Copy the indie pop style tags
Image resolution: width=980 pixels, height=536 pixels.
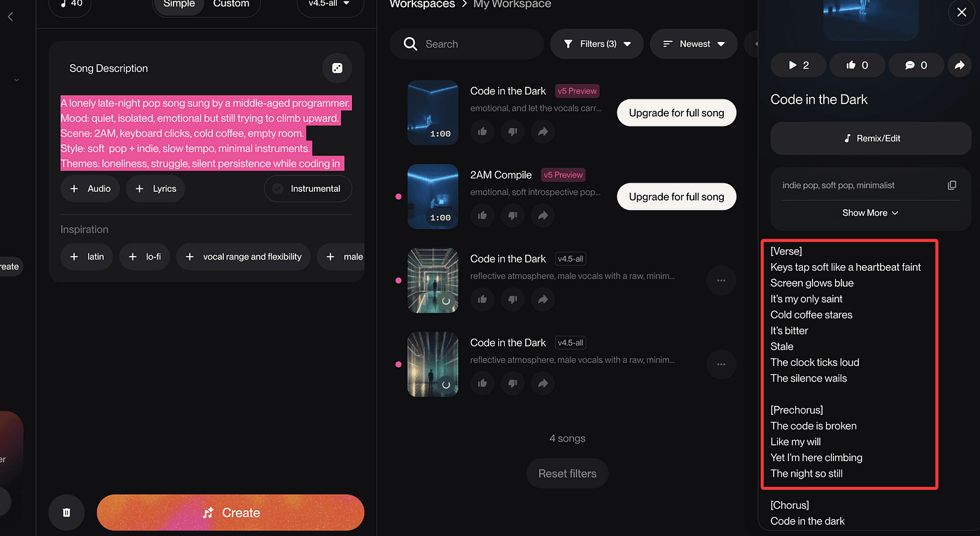point(951,185)
